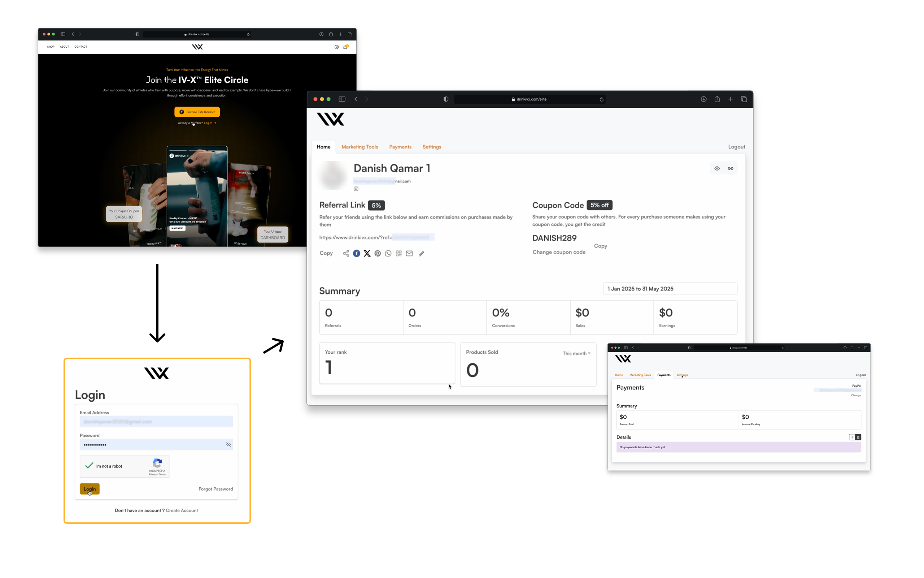Click the chain link icon beside profile name

point(731,168)
